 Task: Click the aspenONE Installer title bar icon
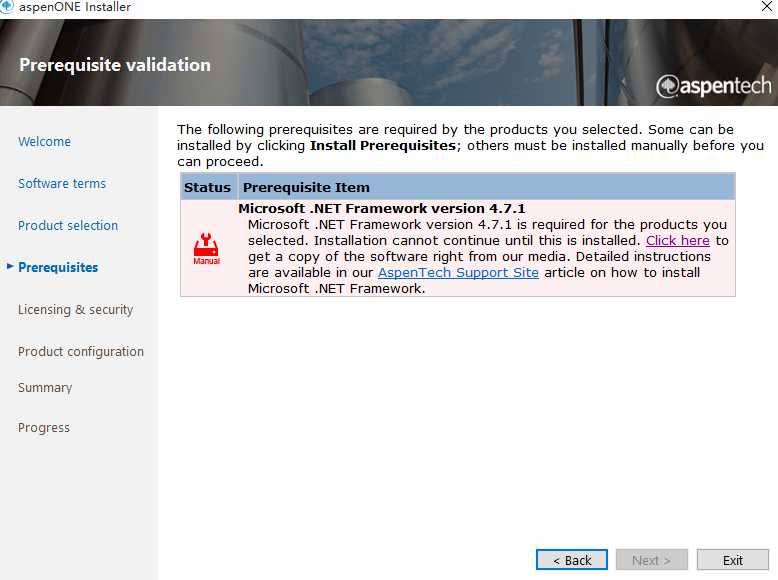[x=6, y=6]
